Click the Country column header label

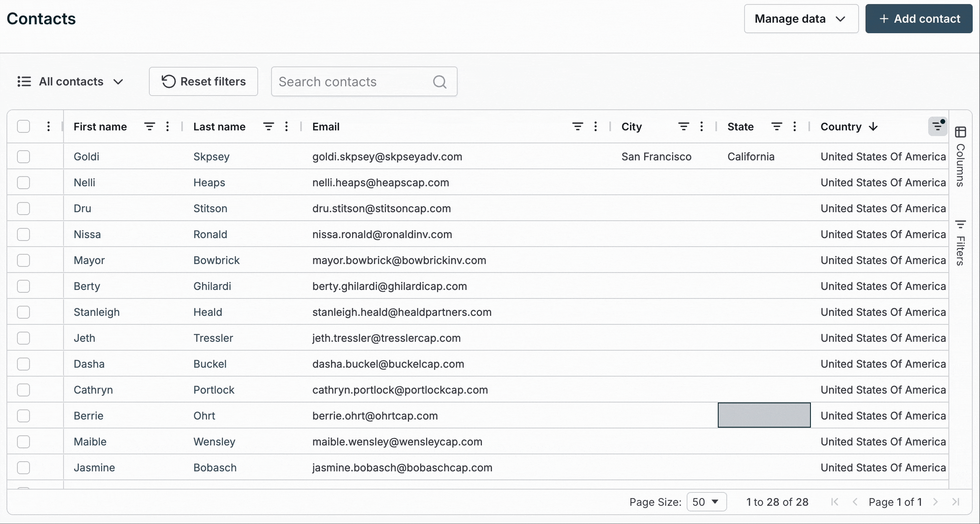(841, 127)
